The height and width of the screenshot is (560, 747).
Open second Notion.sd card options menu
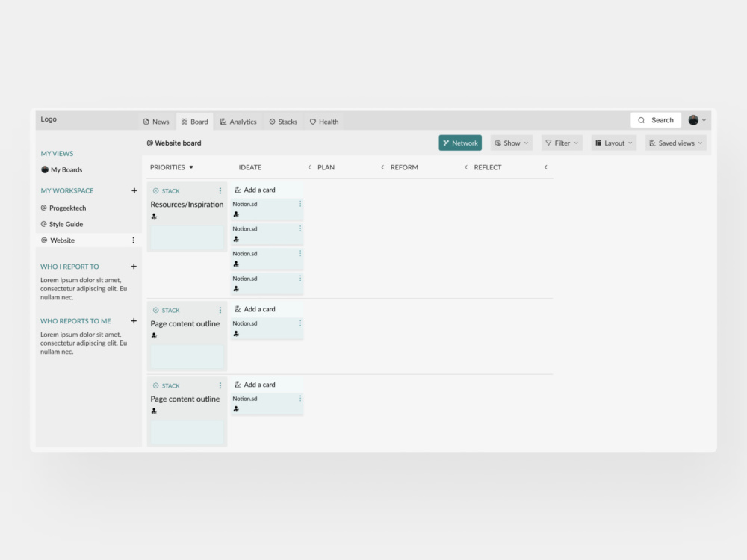(x=300, y=228)
